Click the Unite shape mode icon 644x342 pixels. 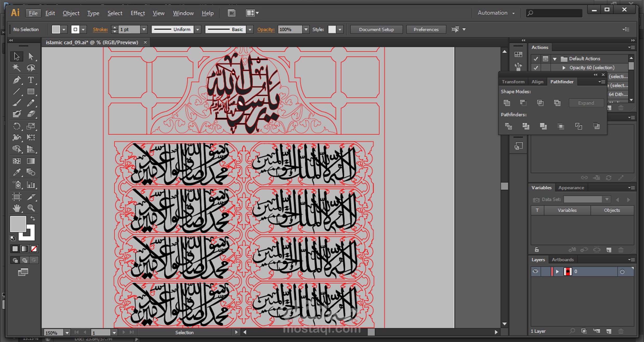pos(507,103)
